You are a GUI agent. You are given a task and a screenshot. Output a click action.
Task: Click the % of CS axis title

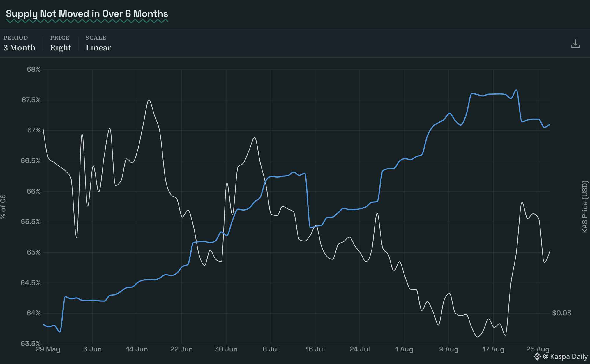(3, 207)
